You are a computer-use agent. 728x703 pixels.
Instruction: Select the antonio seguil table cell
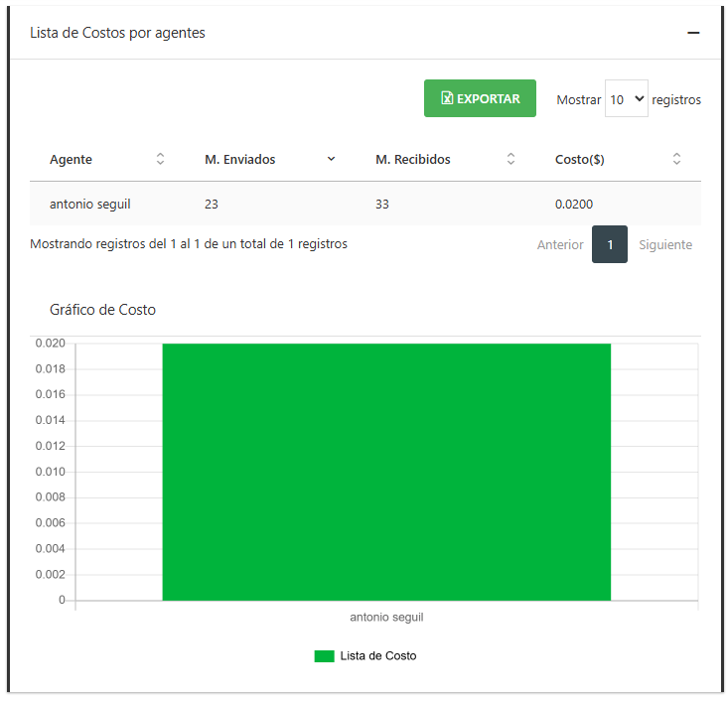pyautogui.click(x=90, y=205)
